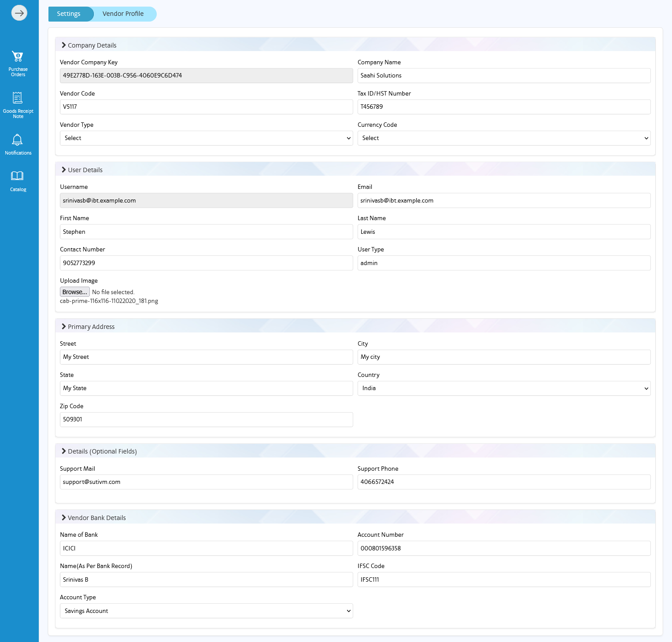Image resolution: width=672 pixels, height=642 pixels.
Task: Click the sidebar collapse arrow
Action: click(19, 13)
